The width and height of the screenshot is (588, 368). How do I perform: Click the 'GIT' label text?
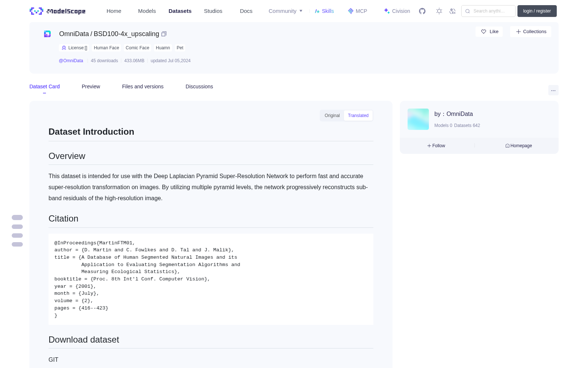[x=53, y=360]
